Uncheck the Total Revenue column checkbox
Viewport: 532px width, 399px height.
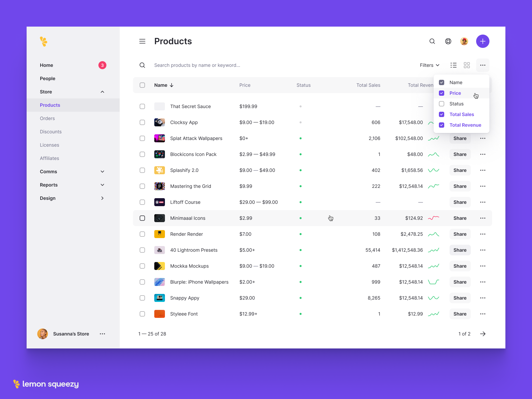pos(442,125)
